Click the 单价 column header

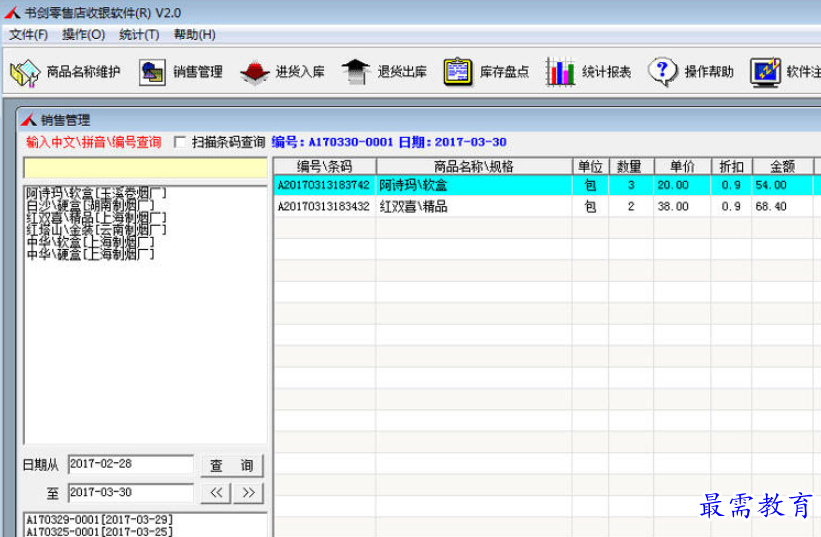click(x=682, y=166)
